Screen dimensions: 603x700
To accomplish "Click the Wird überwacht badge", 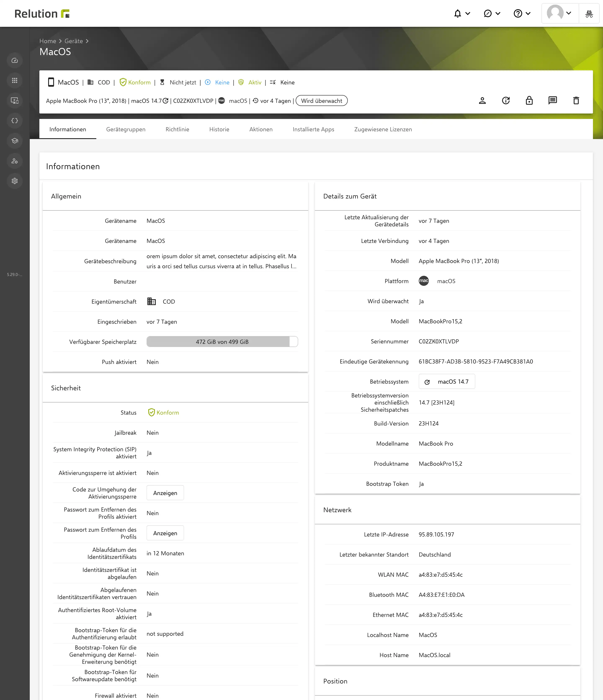I will [322, 101].
